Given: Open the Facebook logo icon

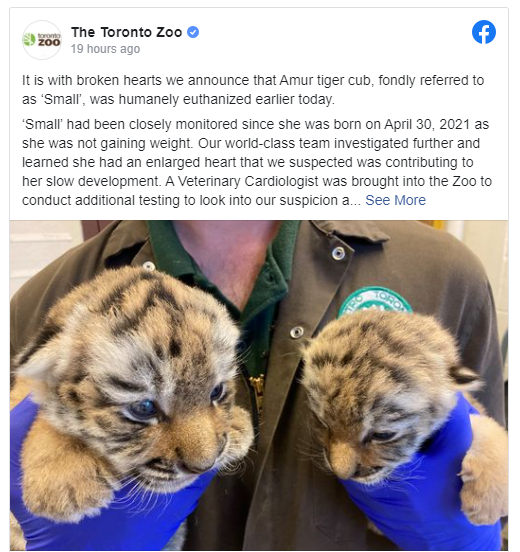Looking at the screenshot, I should [484, 32].
